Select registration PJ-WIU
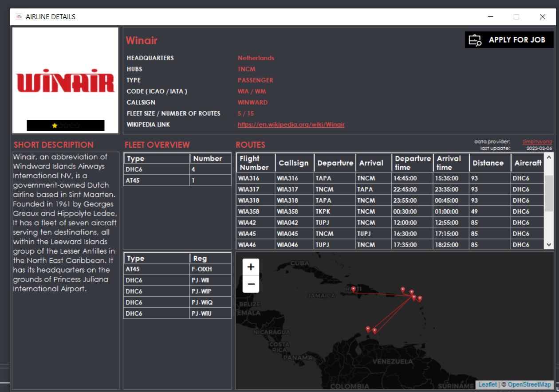The image size is (559, 392). click(x=210, y=314)
